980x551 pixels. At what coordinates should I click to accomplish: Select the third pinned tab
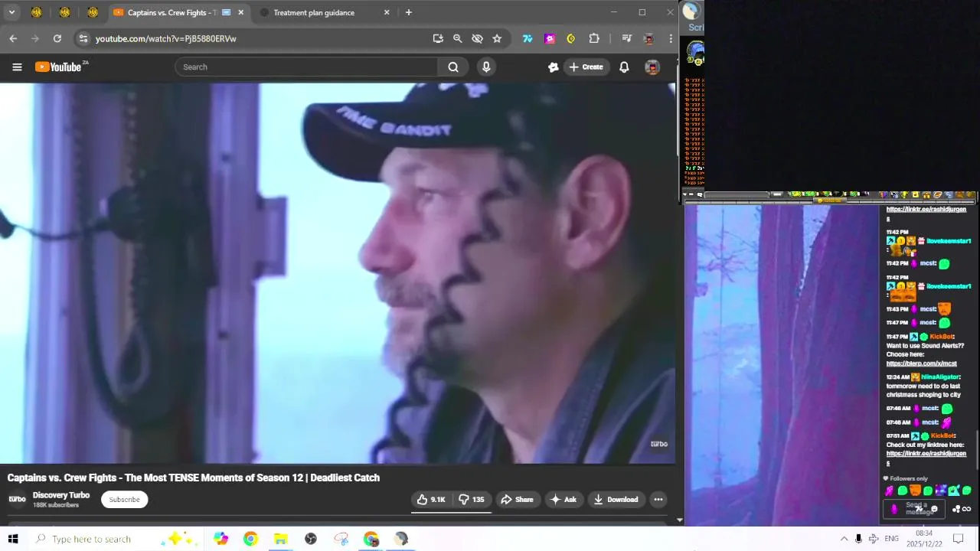93,12
